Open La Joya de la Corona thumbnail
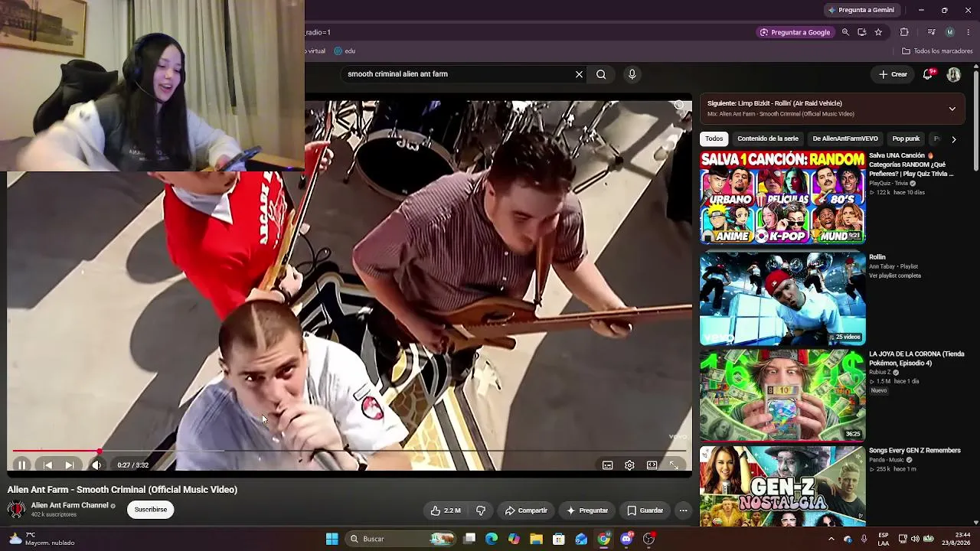This screenshot has width=980, height=551. 782,396
